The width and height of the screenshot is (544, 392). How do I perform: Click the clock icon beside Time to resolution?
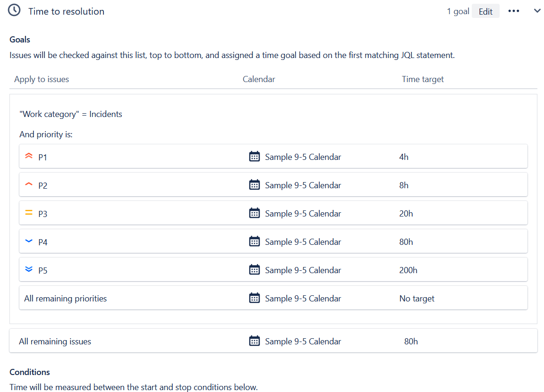point(14,10)
